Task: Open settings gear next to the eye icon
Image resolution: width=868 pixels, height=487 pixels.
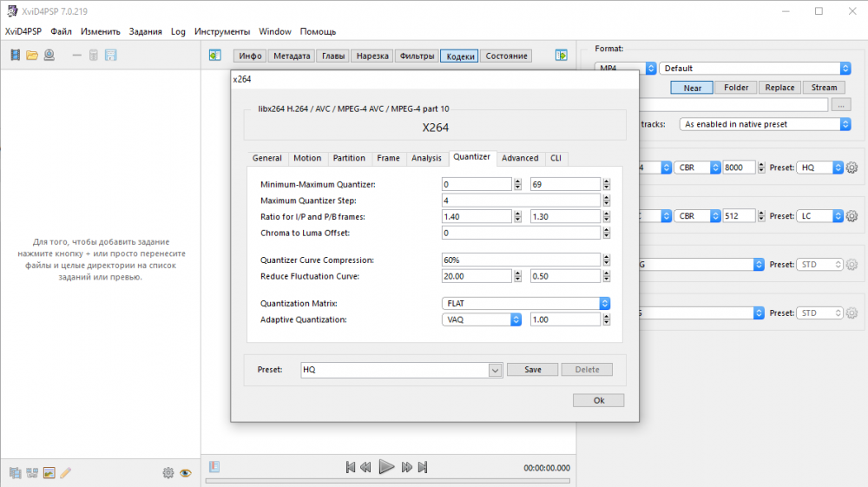Action: click(x=168, y=473)
